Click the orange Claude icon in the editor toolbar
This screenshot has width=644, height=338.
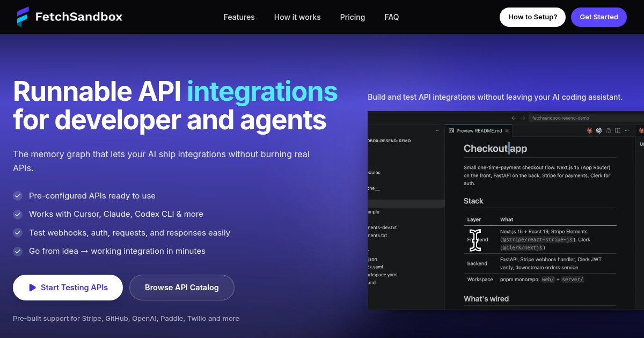click(589, 130)
